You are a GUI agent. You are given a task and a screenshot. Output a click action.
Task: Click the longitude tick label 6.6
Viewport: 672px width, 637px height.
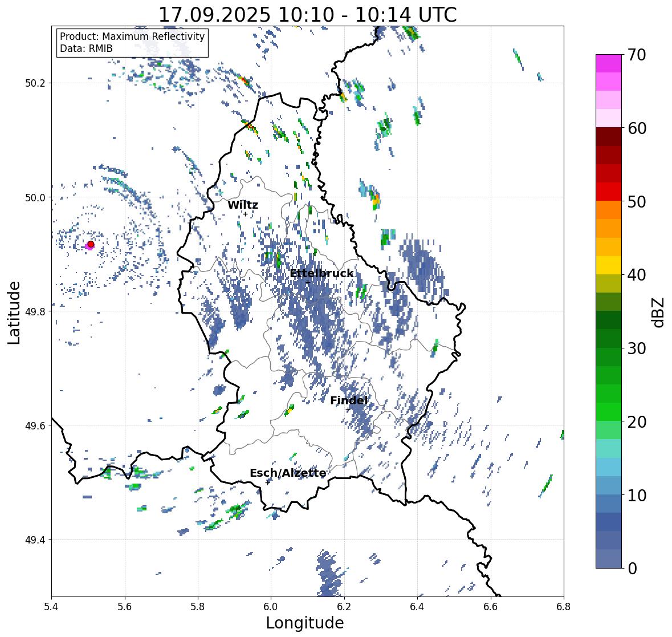pos(491,606)
